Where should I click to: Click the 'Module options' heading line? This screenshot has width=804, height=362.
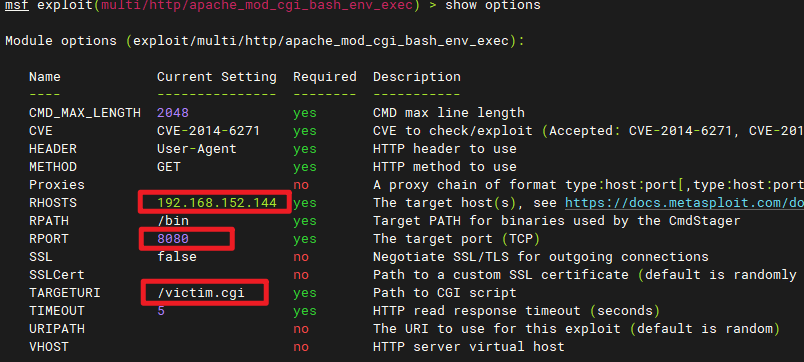(x=265, y=41)
